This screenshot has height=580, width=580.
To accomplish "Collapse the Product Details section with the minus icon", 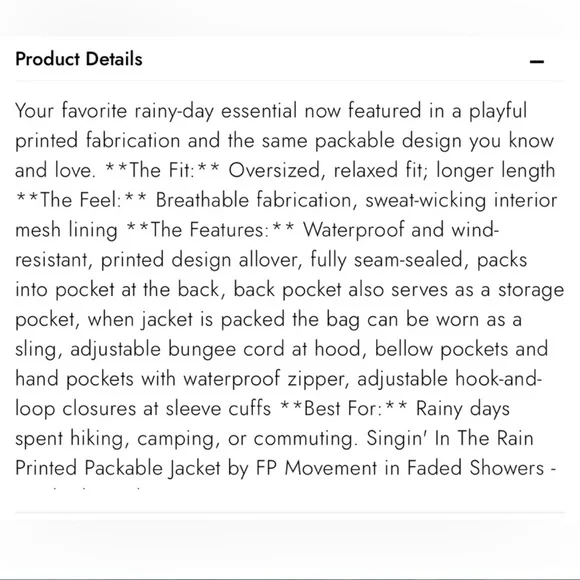I will pyautogui.click(x=536, y=61).
